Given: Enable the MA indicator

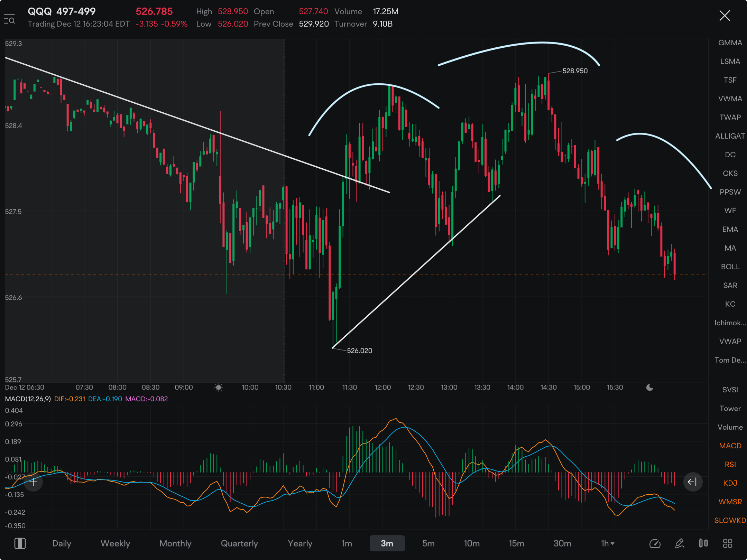Looking at the screenshot, I should click(730, 248).
